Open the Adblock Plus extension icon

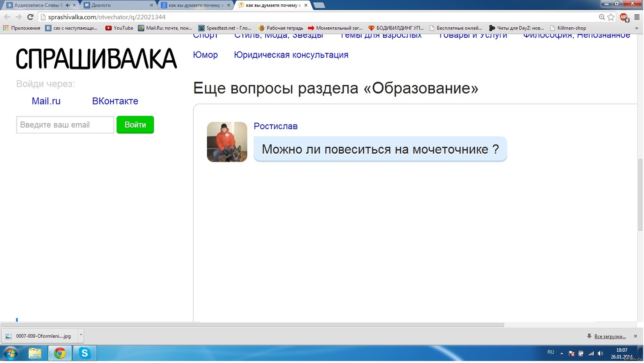tap(624, 17)
